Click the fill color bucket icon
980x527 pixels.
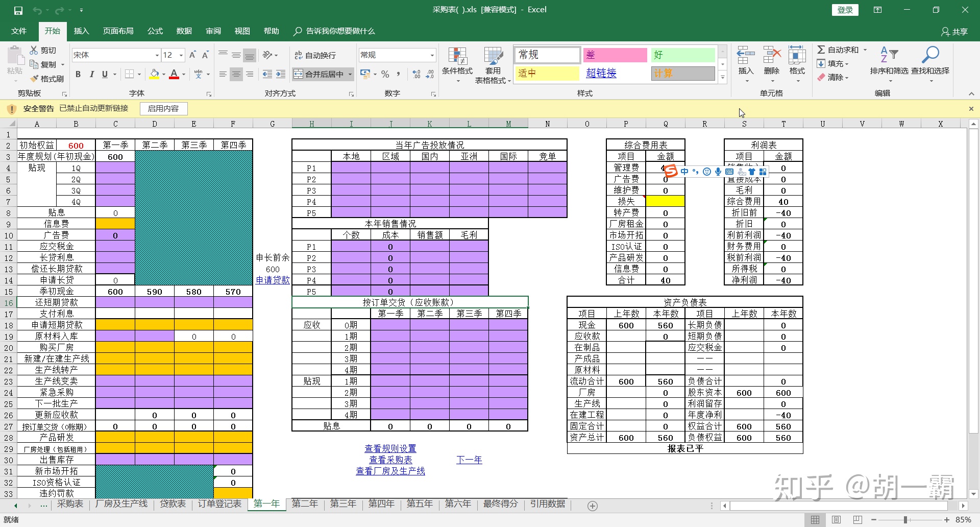pyautogui.click(x=154, y=74)
